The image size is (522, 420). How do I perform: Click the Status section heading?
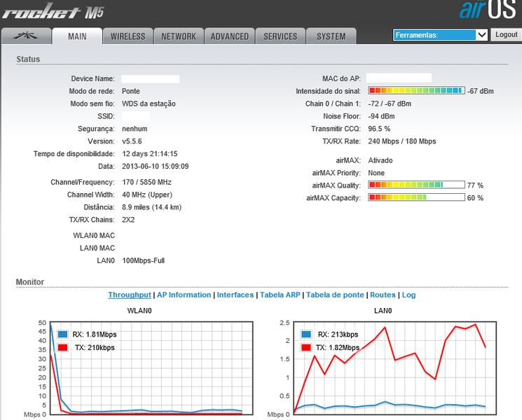28,59
